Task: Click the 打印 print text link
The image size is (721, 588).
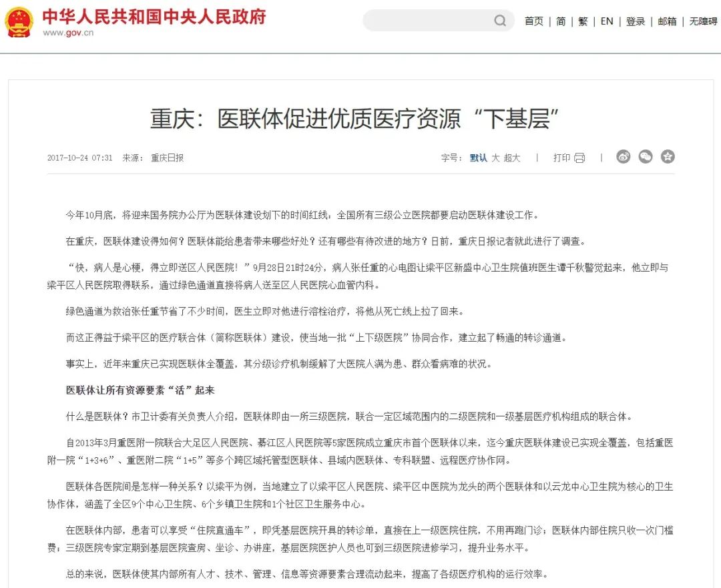Action: (562, 158)
